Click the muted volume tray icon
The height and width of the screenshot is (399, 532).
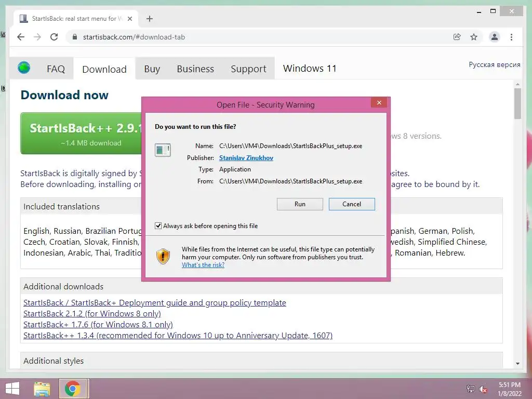coord(483,389)
